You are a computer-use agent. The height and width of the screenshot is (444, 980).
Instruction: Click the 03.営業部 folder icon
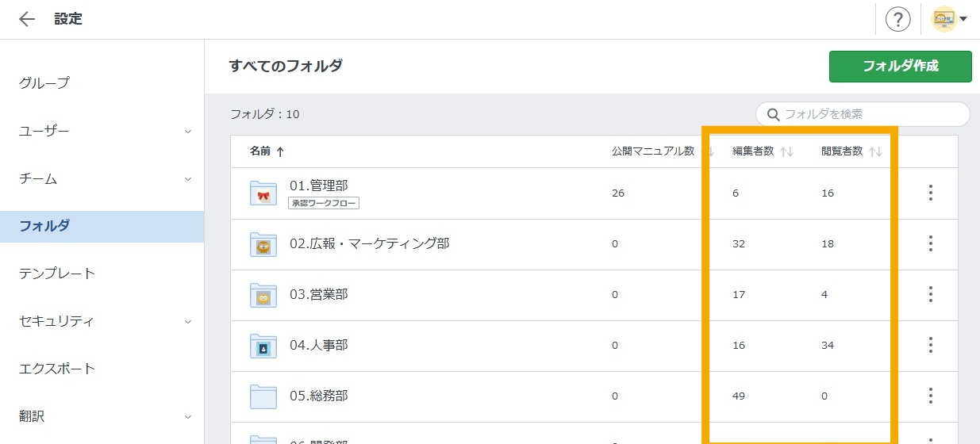pos(263,295)
